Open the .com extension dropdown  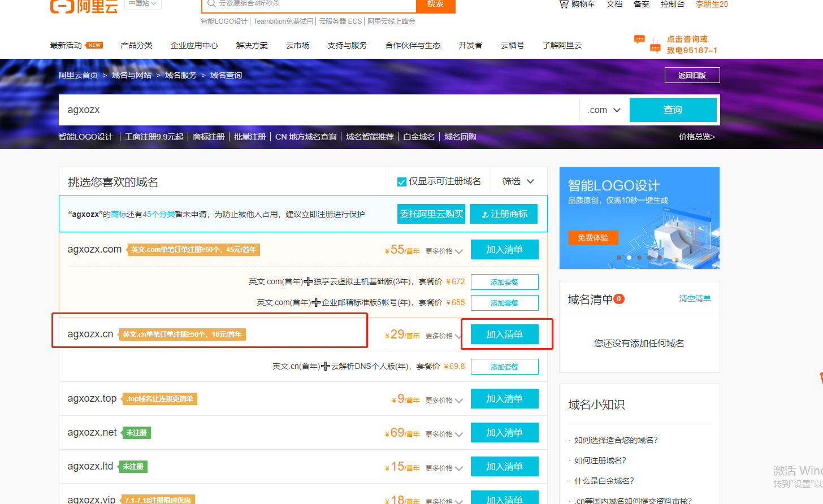pyautogui.click(x=604, y=110)
